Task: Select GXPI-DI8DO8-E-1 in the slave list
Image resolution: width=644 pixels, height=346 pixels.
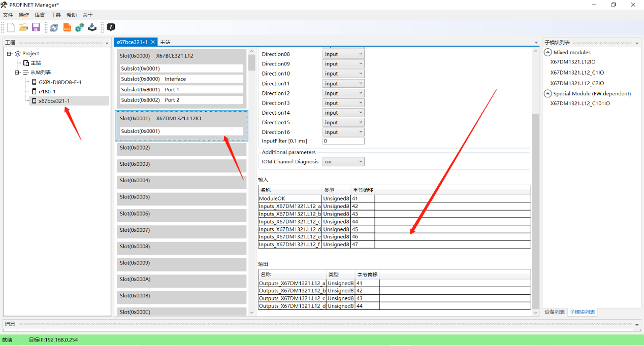Action: (60, 82)
